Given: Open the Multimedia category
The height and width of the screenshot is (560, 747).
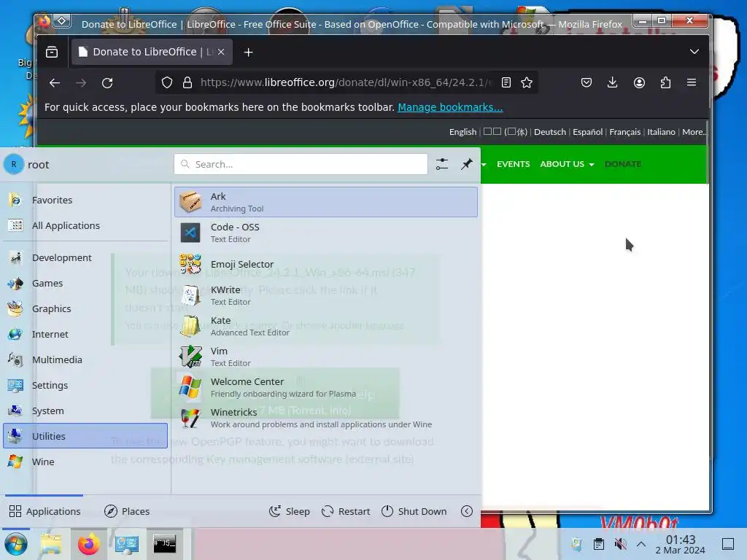Looking at the screenshot, I should (86, 359).
